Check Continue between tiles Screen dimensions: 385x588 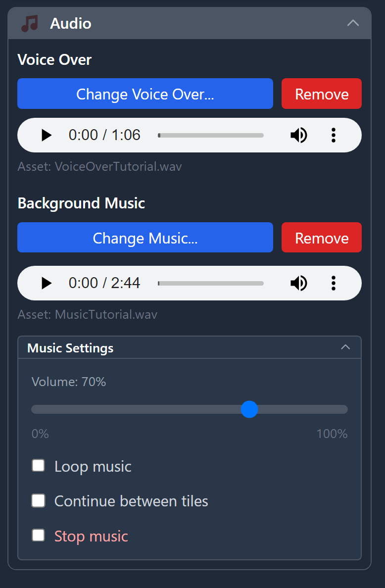(x=38, y=500)
